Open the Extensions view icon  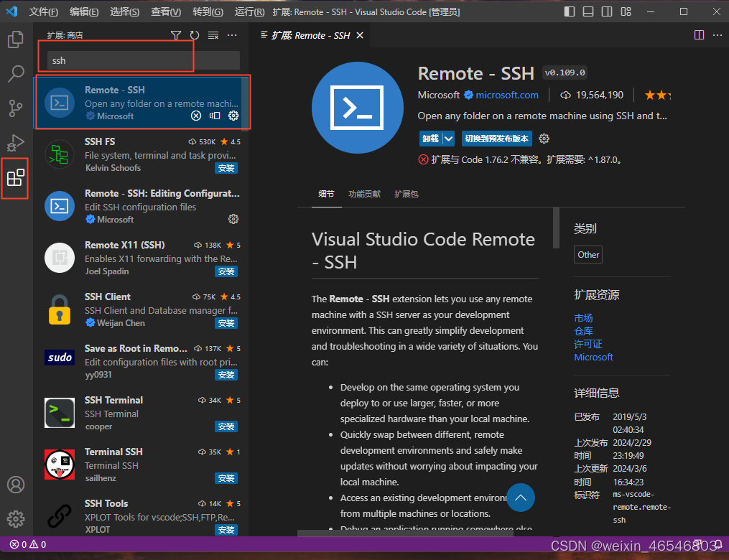pos(15,177)
